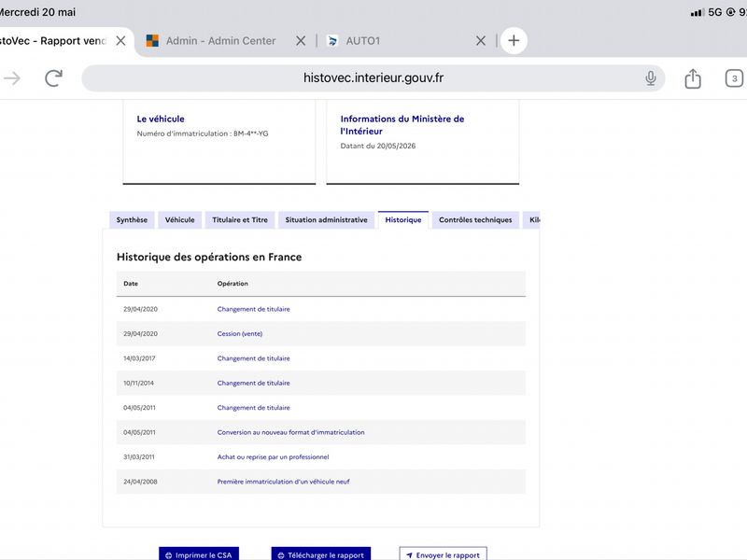Open a new tab with plus button

(x=514, y=40)
